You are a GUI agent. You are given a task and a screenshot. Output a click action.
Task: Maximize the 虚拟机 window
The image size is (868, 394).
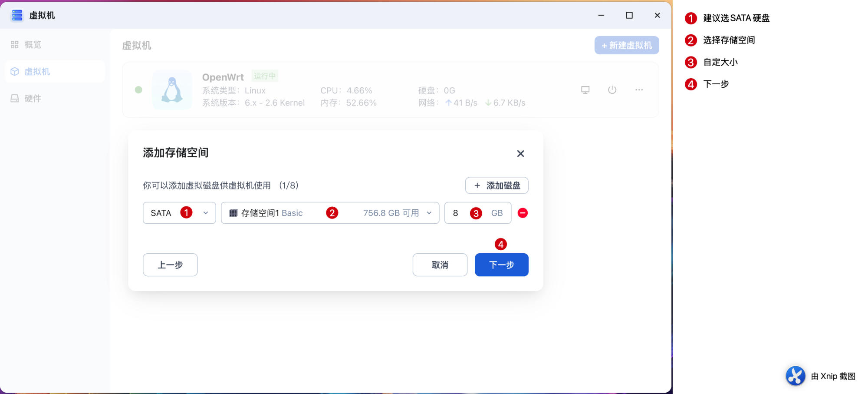(x=629, y=15)
